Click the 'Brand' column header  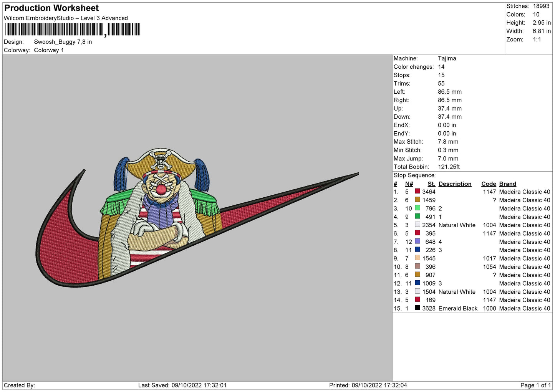[x=507, y=184]
